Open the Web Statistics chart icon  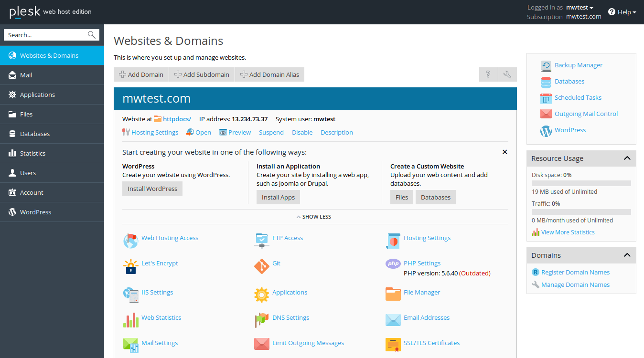click(x=130, y=320)
